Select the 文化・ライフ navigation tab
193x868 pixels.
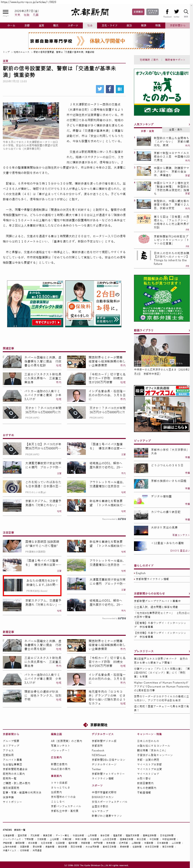pyautogui.click(x=109, y=25)
